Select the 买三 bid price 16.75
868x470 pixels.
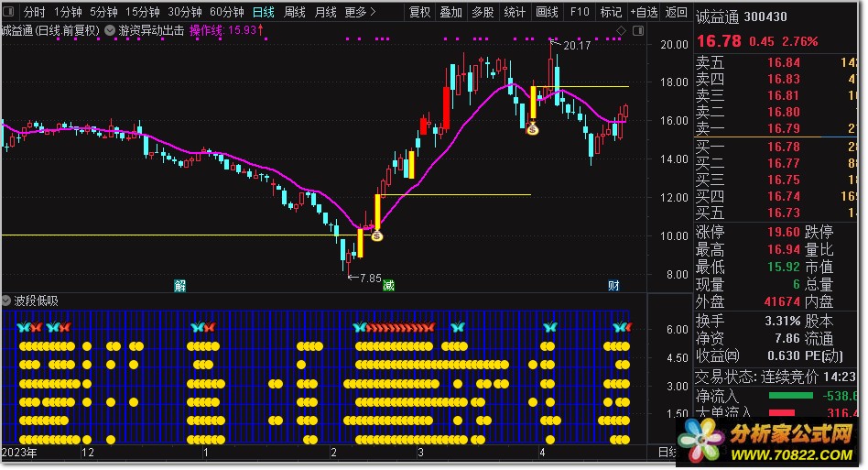click(783, 180)
